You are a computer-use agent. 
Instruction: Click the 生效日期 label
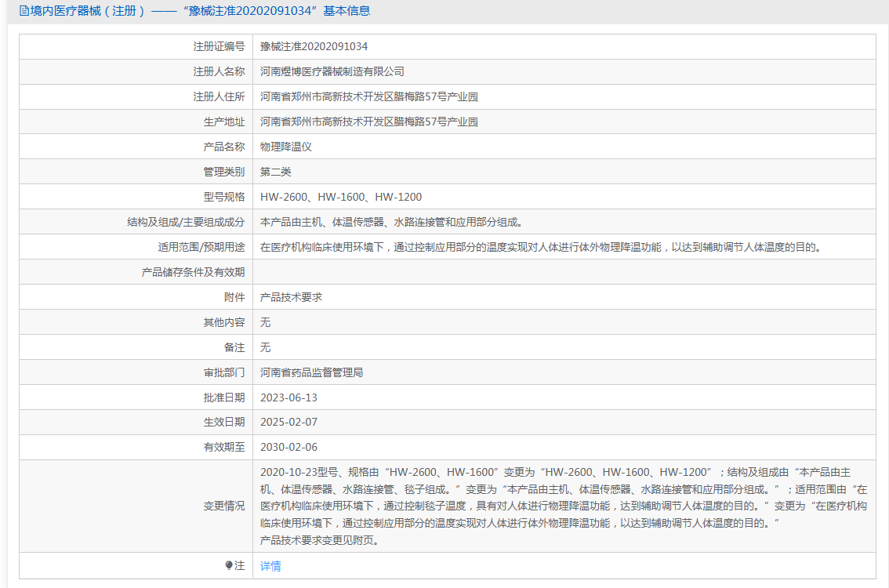coord(224,422)
